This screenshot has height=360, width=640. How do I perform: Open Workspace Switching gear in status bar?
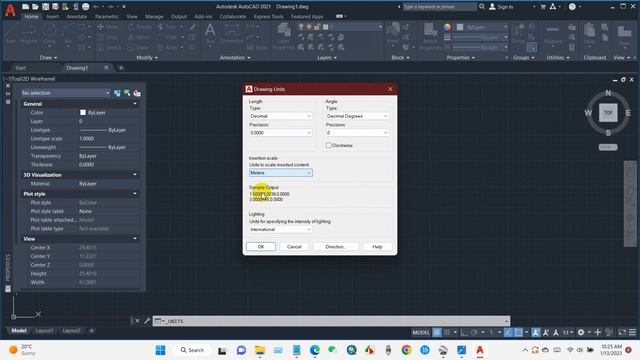(581, 332)
